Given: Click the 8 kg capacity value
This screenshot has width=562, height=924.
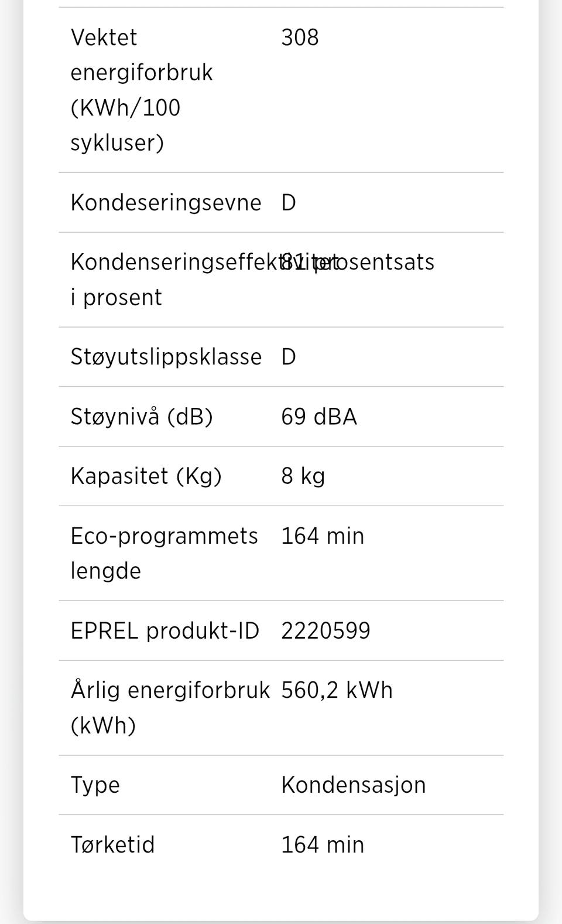Looking at the screenshot, I should (x=303, y=476).
